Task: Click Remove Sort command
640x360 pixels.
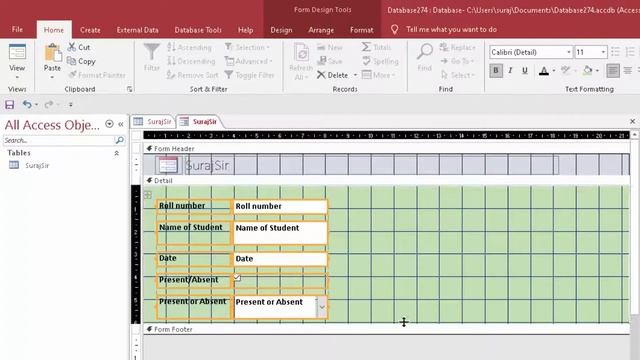Action: click(x=193, y=75)
